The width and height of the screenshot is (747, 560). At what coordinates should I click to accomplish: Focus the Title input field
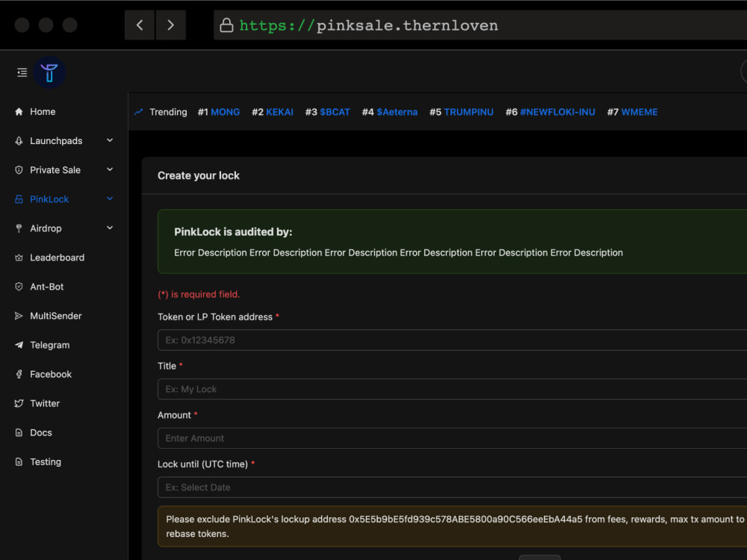point(452,389)
